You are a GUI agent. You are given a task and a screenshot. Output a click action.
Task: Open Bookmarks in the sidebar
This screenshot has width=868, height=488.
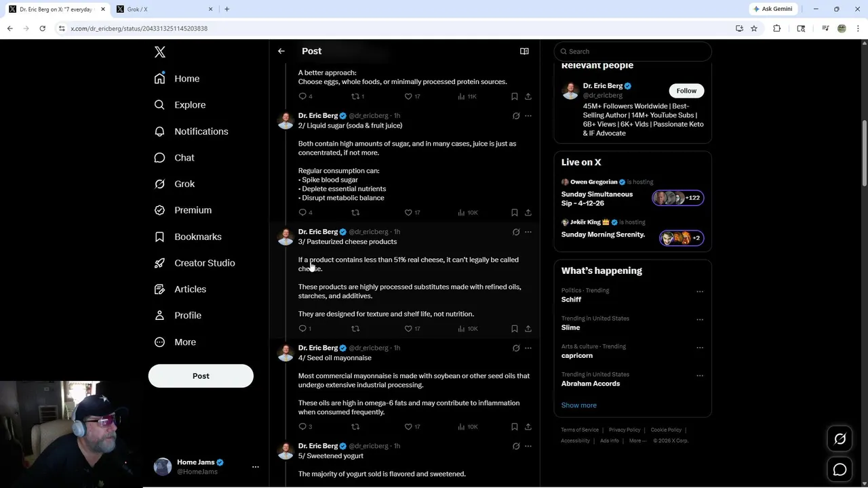(x=188, y=237)
